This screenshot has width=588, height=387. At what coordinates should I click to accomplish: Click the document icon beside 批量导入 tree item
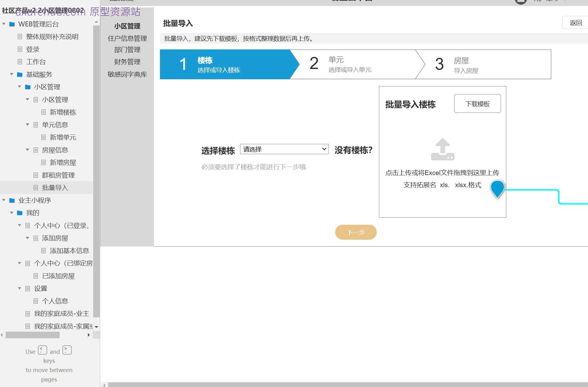(x=35, y=187)
